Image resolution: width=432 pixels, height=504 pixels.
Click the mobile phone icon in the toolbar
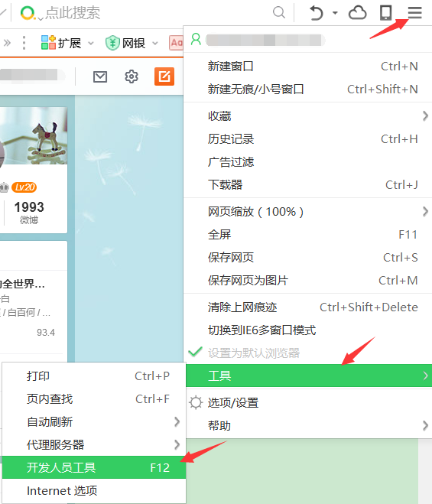coord(385,13)
